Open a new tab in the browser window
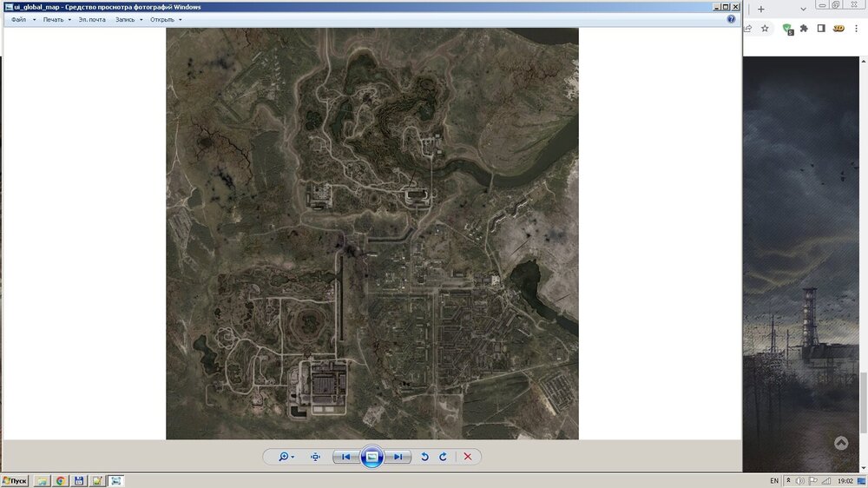 (760, 9)
